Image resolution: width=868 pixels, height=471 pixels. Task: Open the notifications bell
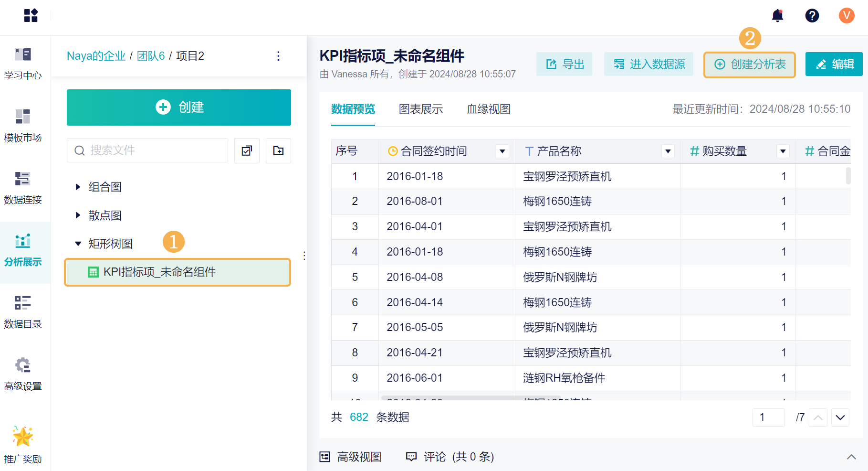pyautogui.click(x=777, y=16)
